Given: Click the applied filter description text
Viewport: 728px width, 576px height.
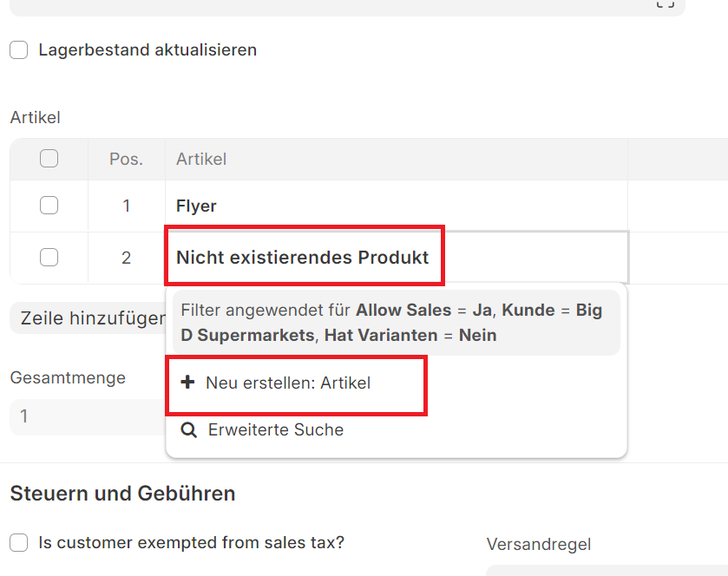Looking at the screenshot, I should (396, 323).
